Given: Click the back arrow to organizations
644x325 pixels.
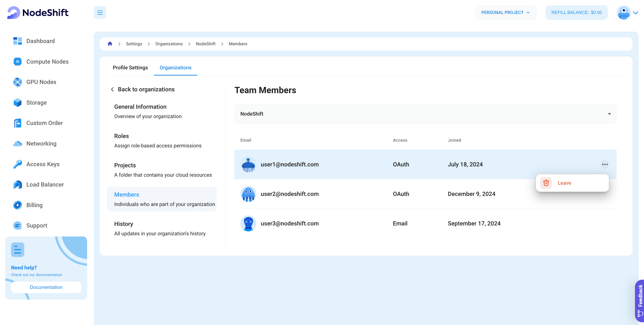Looking at the screenshot, I should point(112,89).
